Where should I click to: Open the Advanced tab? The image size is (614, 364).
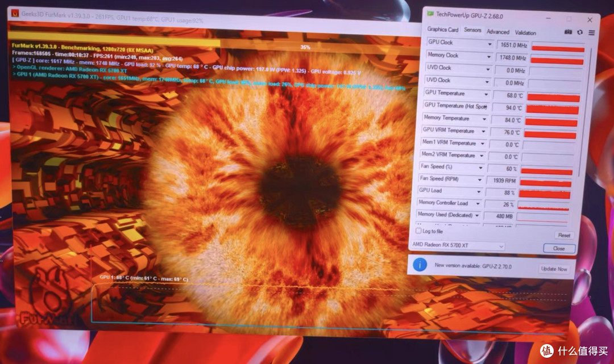click(497, 32)
